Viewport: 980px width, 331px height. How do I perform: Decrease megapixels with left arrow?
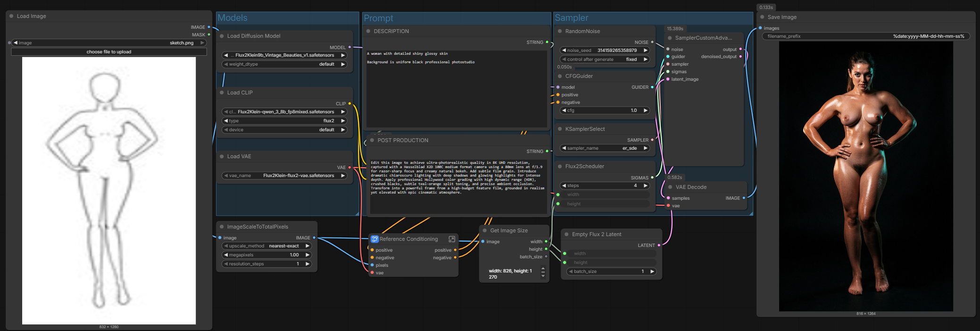click(226, 255)
